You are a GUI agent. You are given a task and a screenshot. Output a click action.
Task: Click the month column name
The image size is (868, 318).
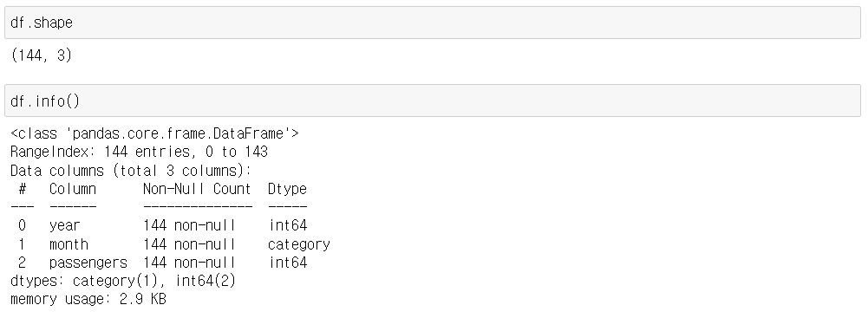69,243
